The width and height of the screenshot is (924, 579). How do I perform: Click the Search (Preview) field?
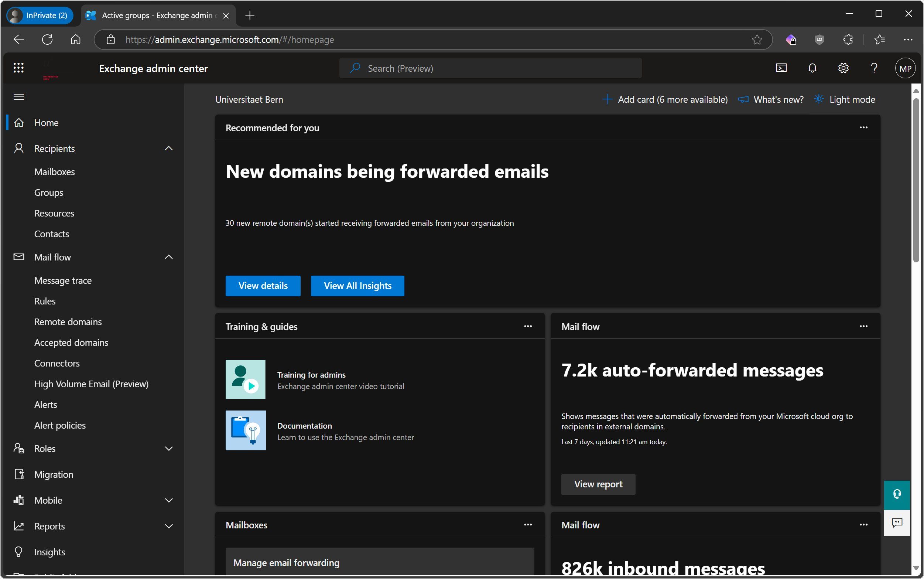490,68
